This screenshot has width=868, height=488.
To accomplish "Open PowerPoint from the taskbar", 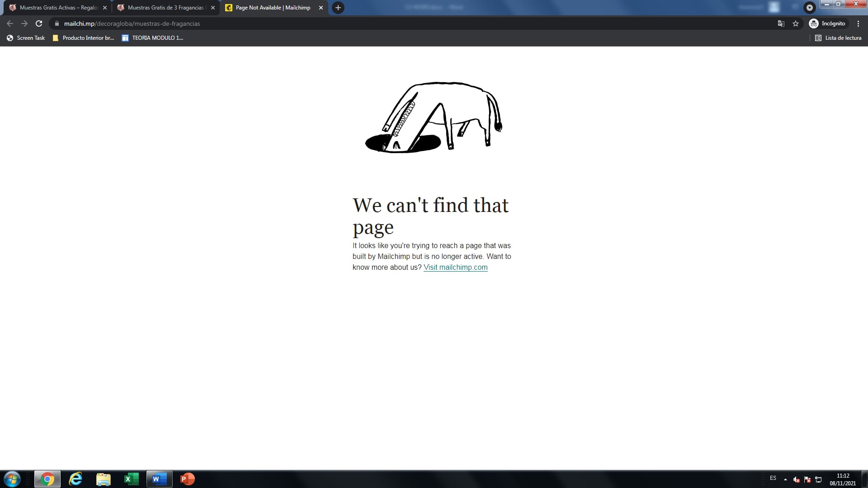I will (x=188, y=479).
